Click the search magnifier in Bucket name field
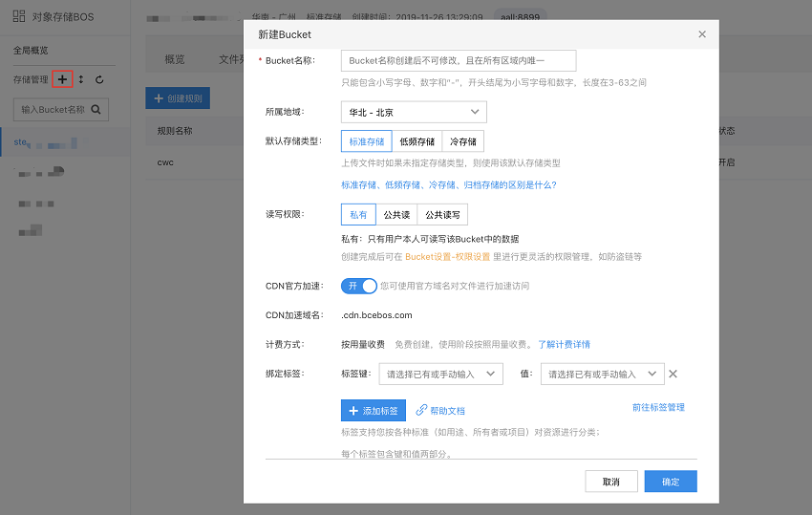Image resolution: width=812 pixels, height=515 pixels. 96,109
